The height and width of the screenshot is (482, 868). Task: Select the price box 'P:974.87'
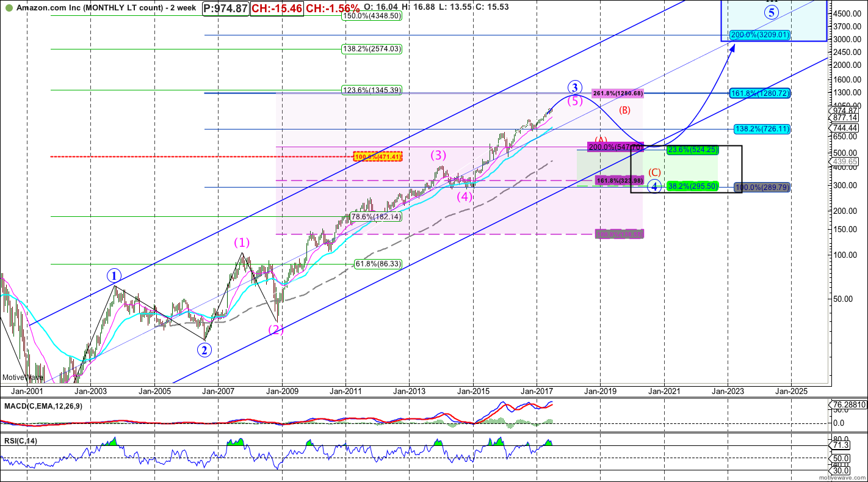click(x=227, y=9)
